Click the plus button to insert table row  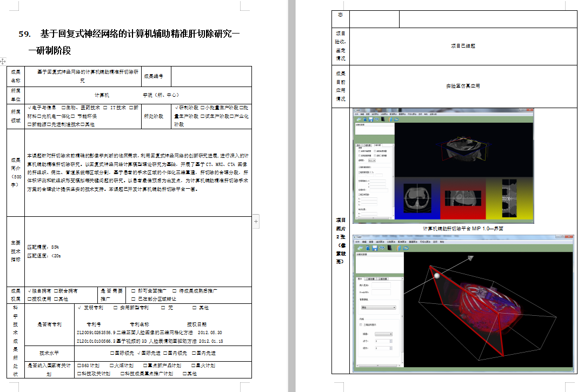click(x=256, y=221)
